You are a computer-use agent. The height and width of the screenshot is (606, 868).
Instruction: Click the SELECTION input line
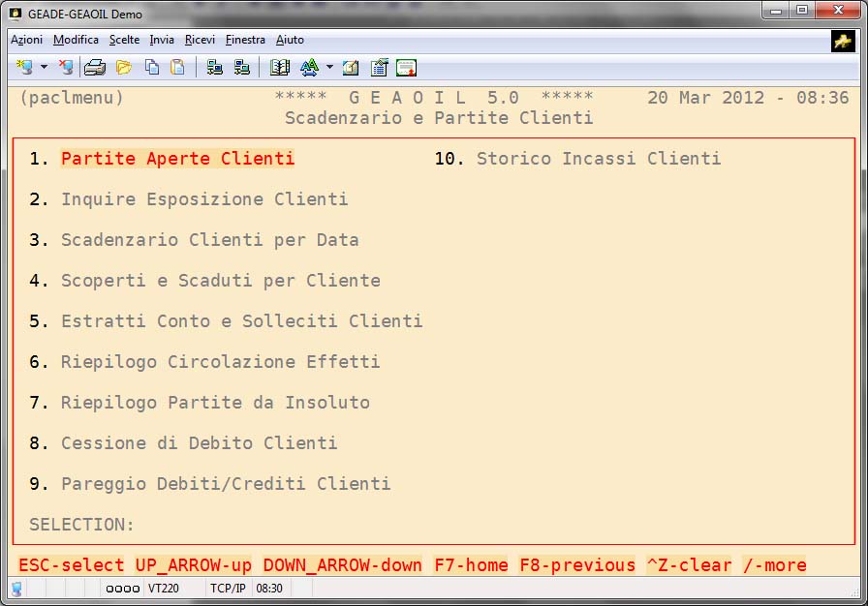point(194,525)
